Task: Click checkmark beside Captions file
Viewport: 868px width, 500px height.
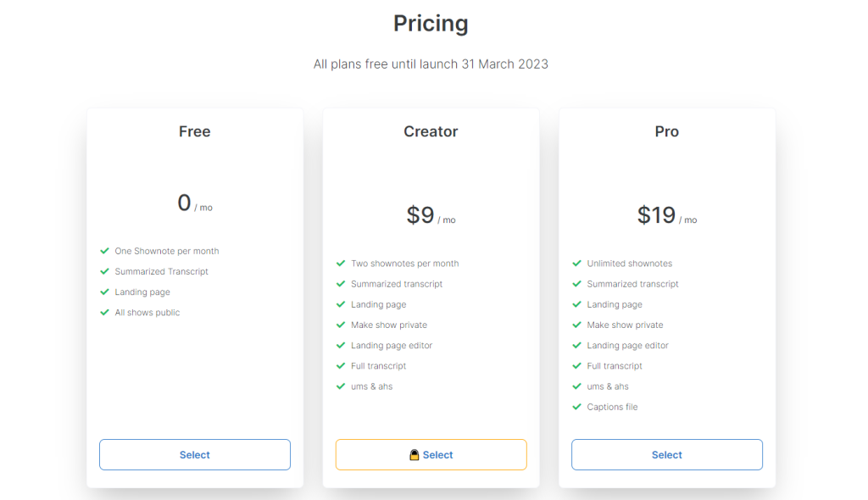Action: [577, 408]
